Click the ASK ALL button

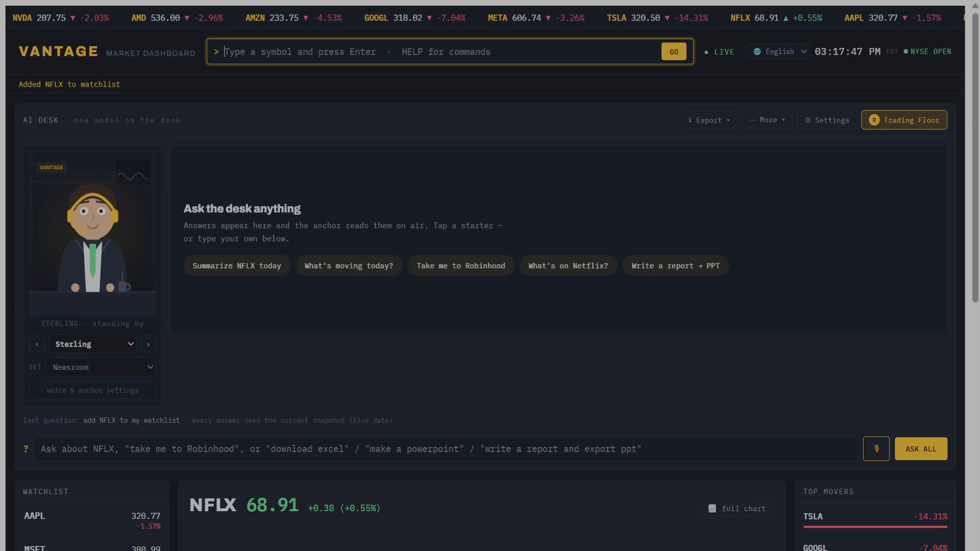(x=921, y=448)
